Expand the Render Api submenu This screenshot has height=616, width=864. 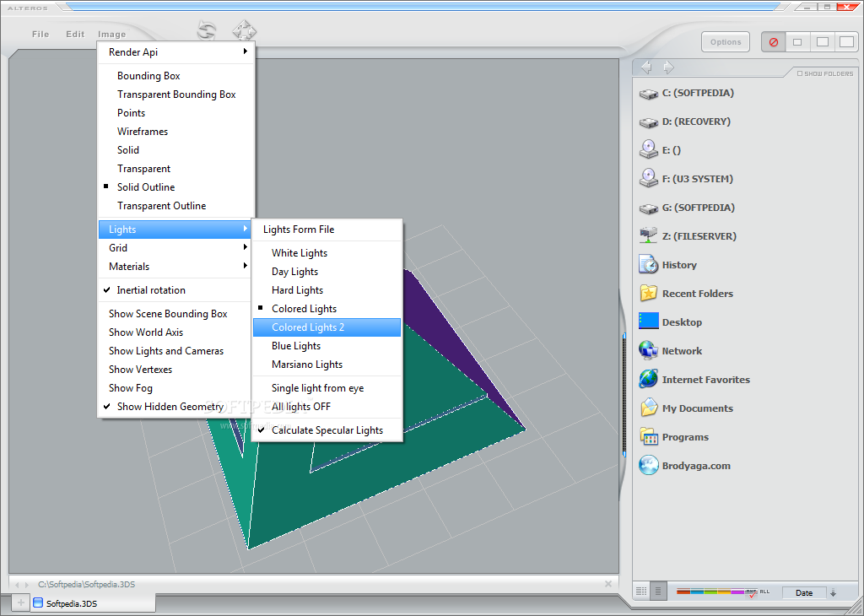point(175,51)
